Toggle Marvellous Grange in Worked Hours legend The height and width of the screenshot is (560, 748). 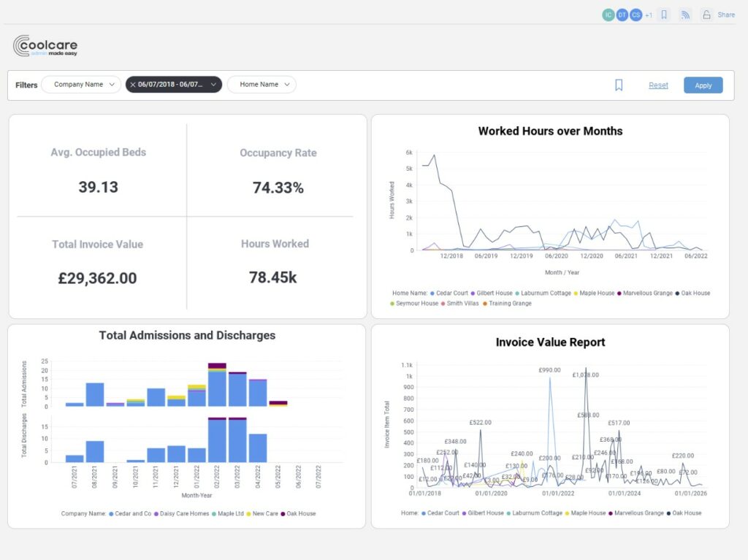point(644,294)
